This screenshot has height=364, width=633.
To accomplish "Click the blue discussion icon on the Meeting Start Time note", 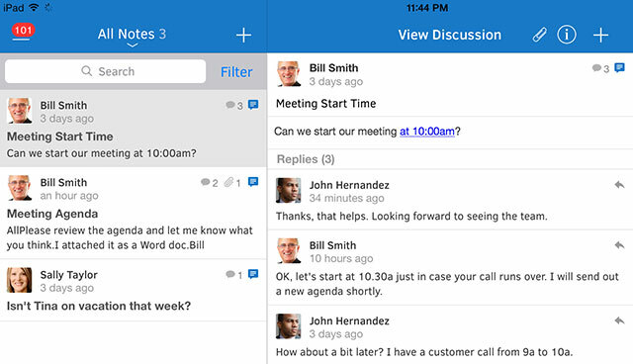I will point(253,105).
